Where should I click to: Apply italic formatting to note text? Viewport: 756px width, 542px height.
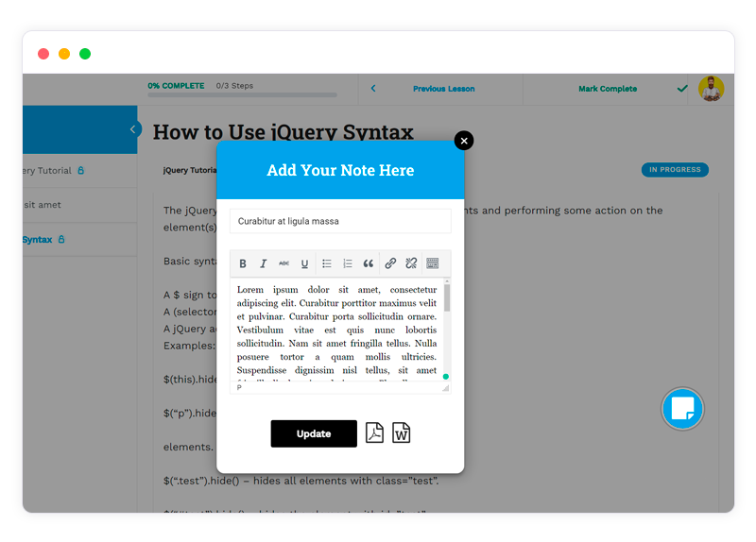tap(264, 263)
